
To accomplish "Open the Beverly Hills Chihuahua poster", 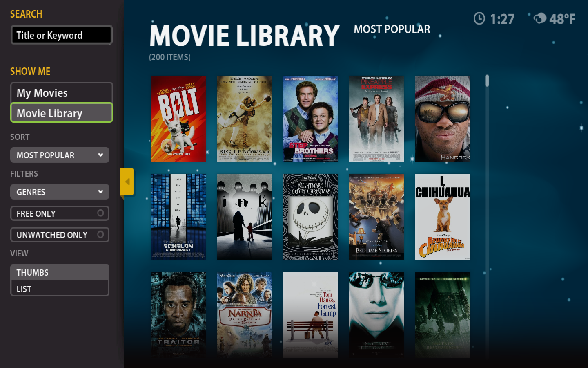I will click(443, 217).
